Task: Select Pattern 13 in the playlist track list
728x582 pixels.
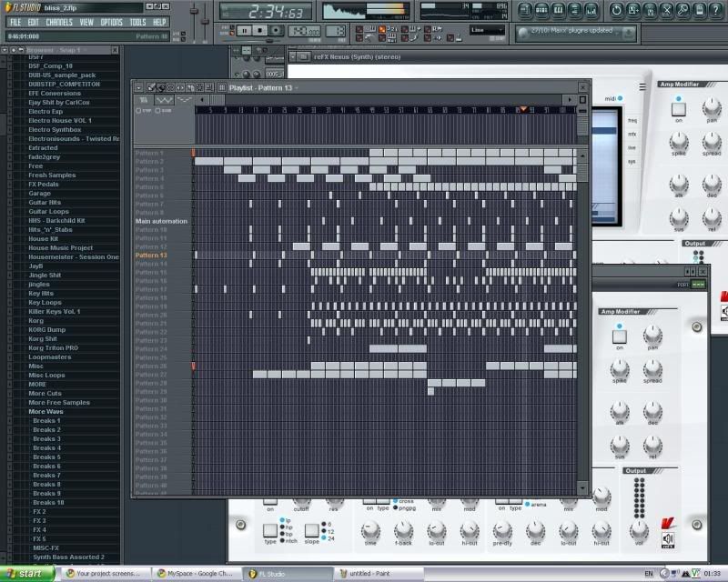Action: 151,256
